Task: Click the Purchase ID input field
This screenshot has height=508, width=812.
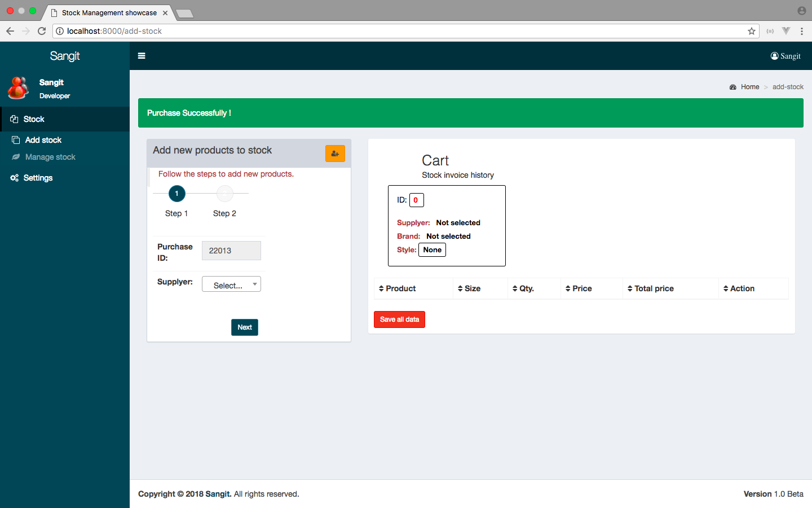Action: pos(231,251)
